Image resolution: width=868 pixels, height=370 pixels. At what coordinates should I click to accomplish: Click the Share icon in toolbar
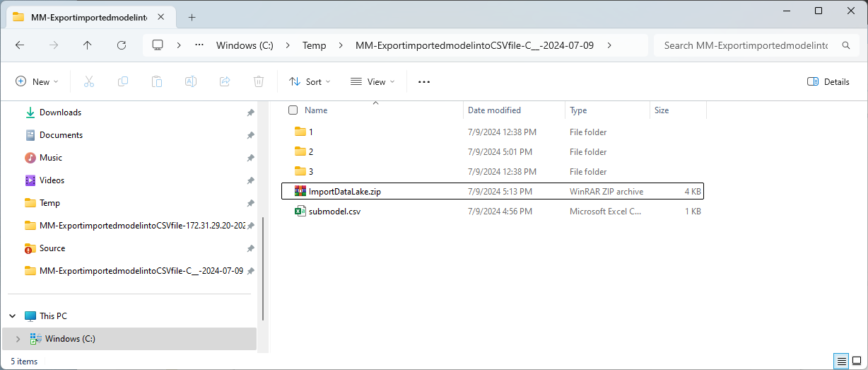[225, 81]
